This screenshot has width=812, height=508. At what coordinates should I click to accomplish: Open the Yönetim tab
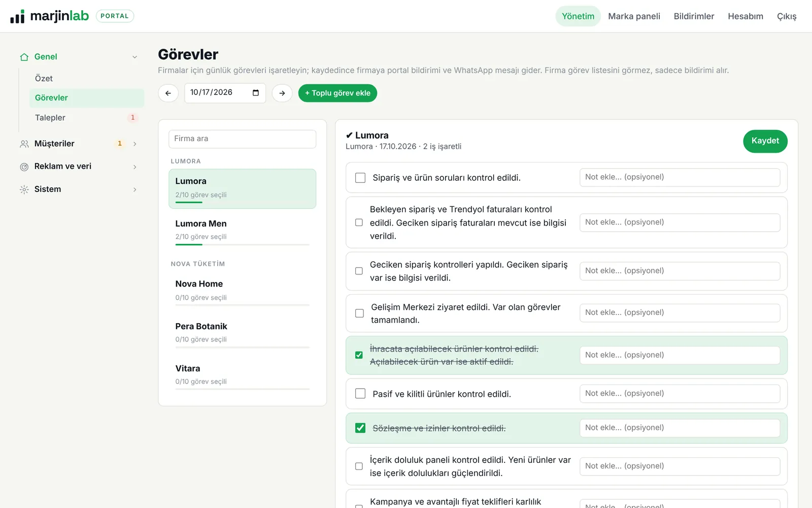[578, 16]
